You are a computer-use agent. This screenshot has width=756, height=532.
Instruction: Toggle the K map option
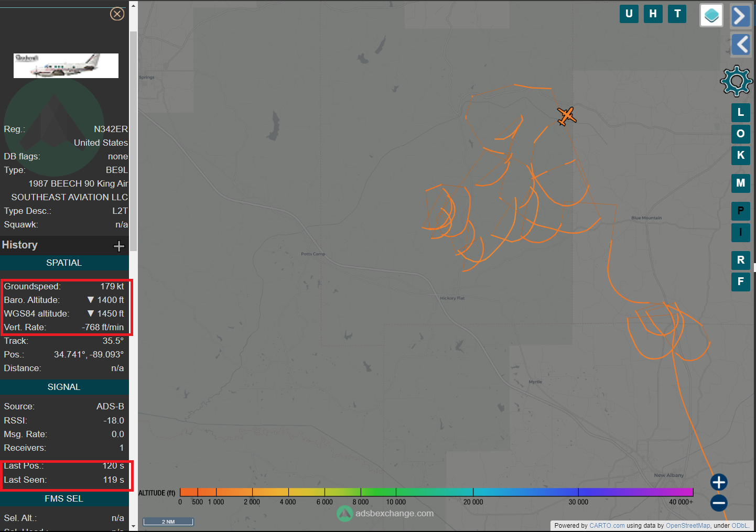coord(741,155)
